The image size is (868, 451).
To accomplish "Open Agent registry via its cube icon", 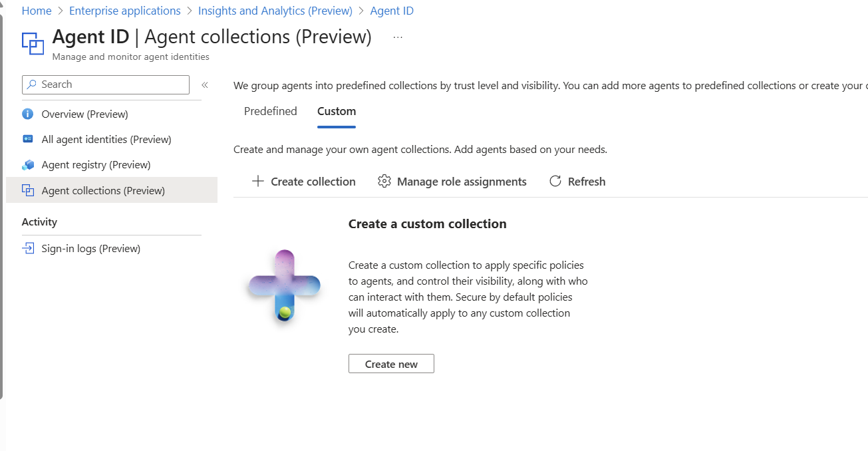I will (28, 165).
